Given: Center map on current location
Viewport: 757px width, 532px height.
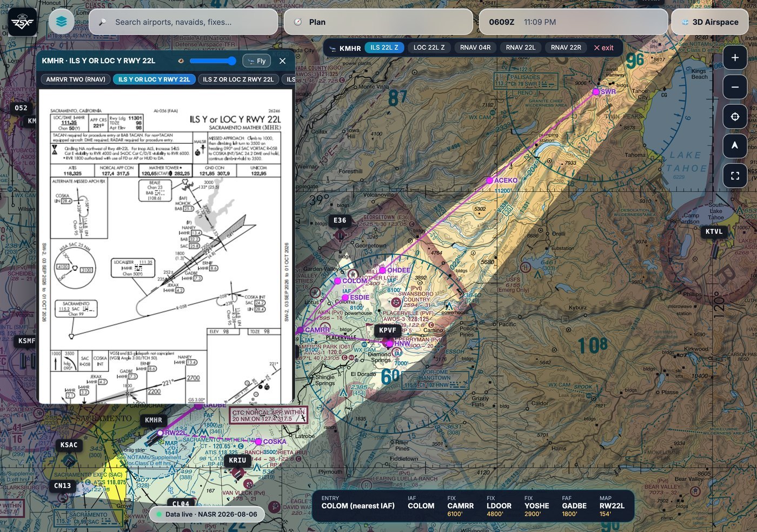Looking at the screenshot, I should click(x=735, y=117).
